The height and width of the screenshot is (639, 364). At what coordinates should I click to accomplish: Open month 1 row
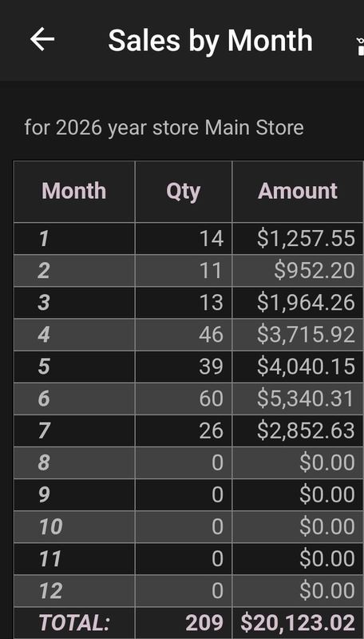188,238
